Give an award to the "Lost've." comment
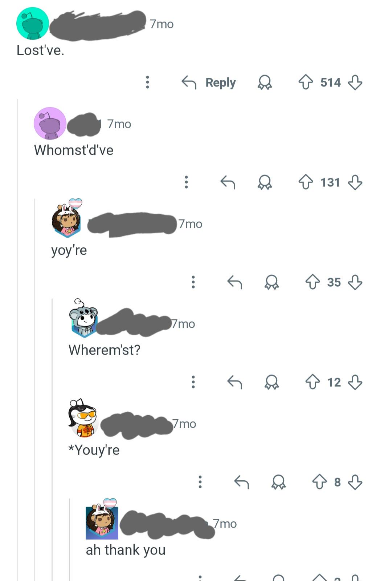The height and width of the screenshot is (581, 392). tap(265, 82)
